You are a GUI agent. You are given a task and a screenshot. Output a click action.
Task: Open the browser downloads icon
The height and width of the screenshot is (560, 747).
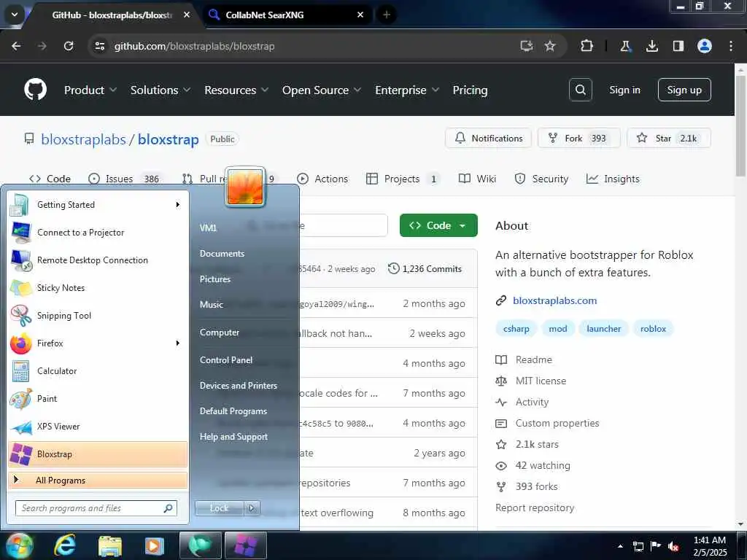tap(651, 46)
